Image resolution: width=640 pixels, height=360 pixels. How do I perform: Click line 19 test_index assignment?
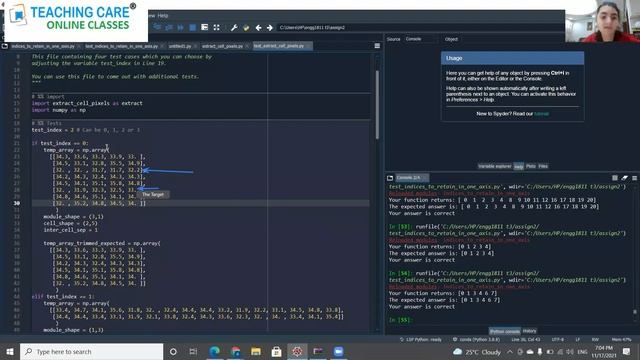(86, 130)
